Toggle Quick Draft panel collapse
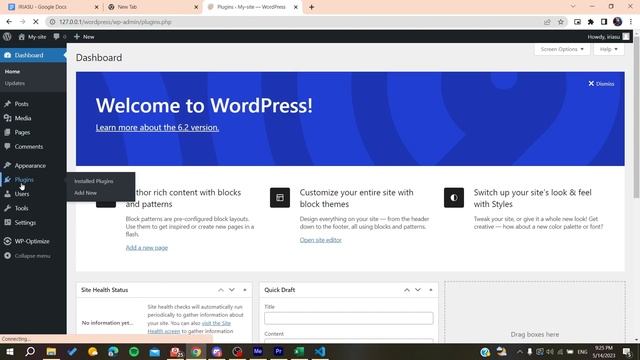This screenshot has height=360, width=640. (x=431, y=290)
